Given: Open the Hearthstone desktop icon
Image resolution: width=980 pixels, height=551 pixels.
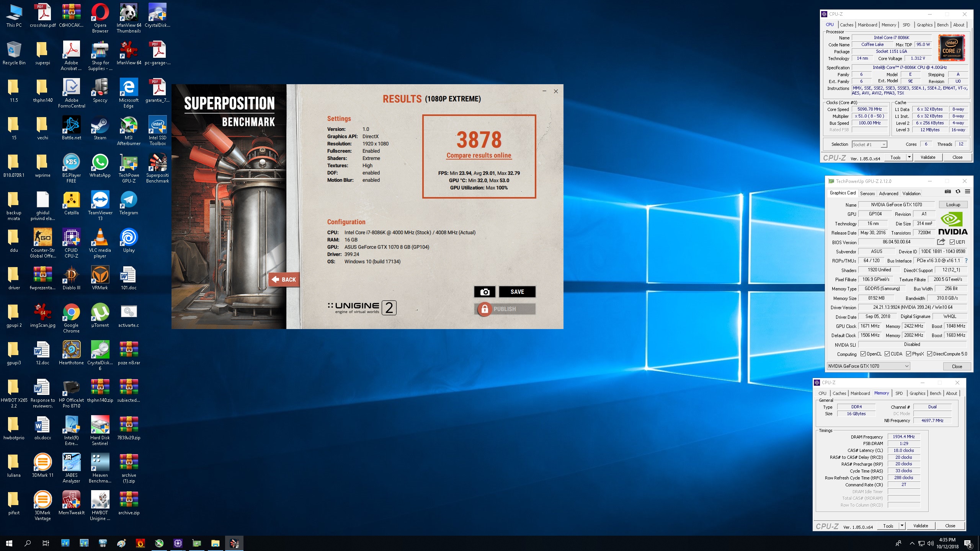Looking at the screenshot, I should pos(72,353).
